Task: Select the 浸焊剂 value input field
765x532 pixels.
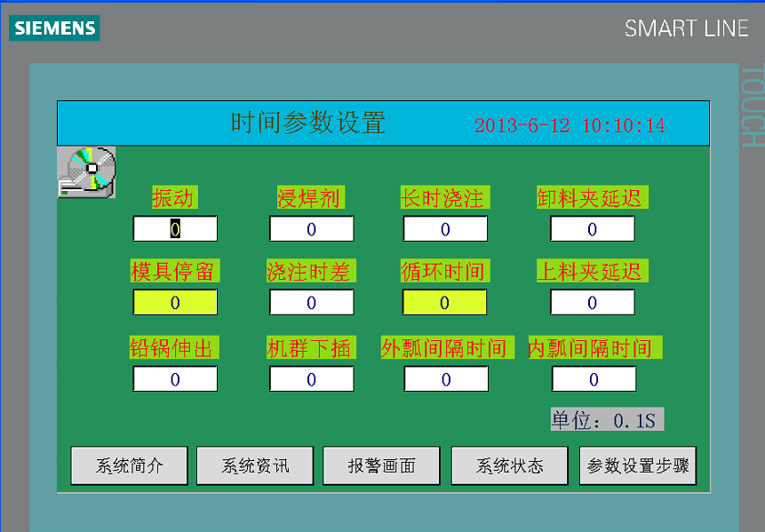Action: [312, 228]
